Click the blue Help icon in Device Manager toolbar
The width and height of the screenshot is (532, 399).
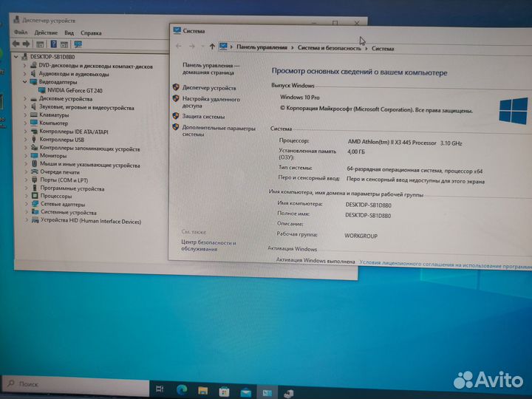tap(54, 44)
